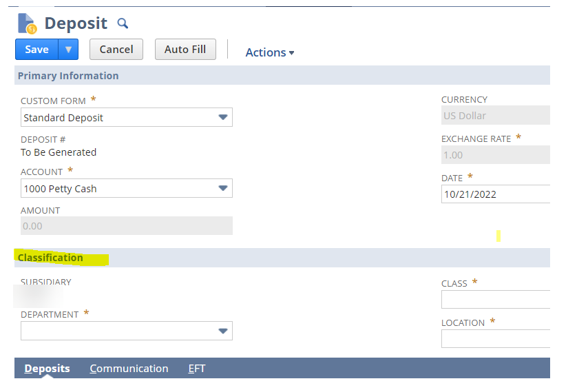Click into the Class input field
This screenshot has width=588, height=390.
click(x=495, y=299)
